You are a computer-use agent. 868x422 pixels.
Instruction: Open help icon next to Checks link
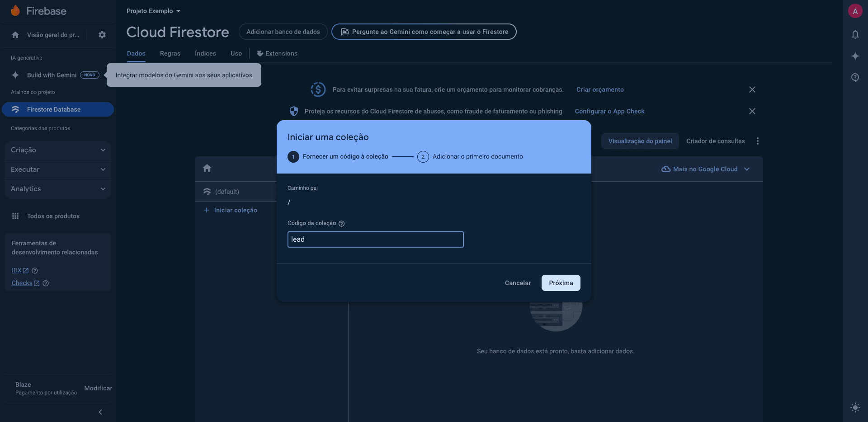pos(46,283)
